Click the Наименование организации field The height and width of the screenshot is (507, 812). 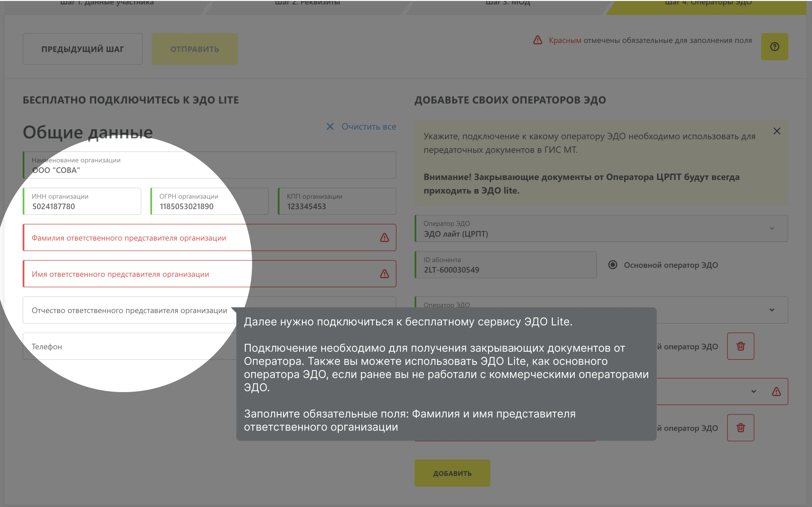pos(210,165)
